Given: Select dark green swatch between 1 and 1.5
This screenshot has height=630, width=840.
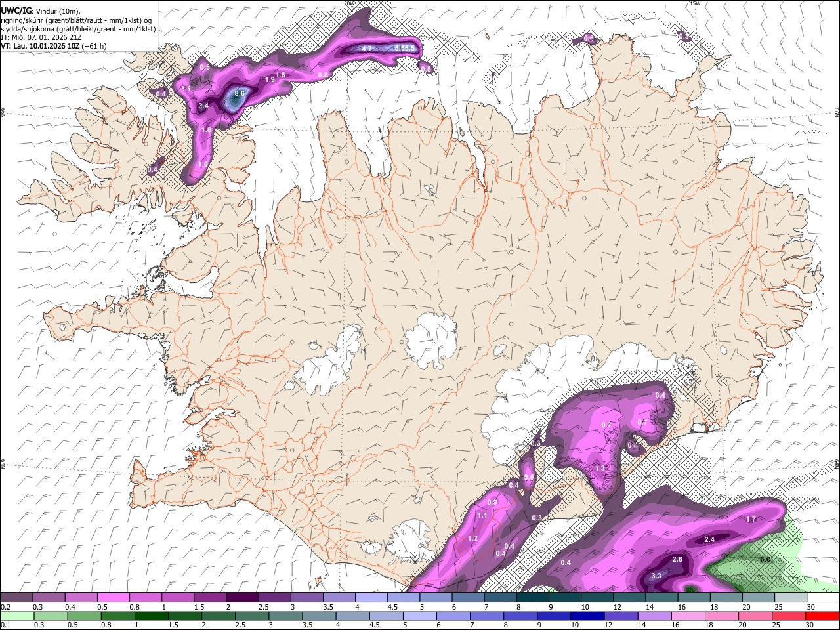Looking at the screenshot, I should pyautogui.click(x=152, y=616).
